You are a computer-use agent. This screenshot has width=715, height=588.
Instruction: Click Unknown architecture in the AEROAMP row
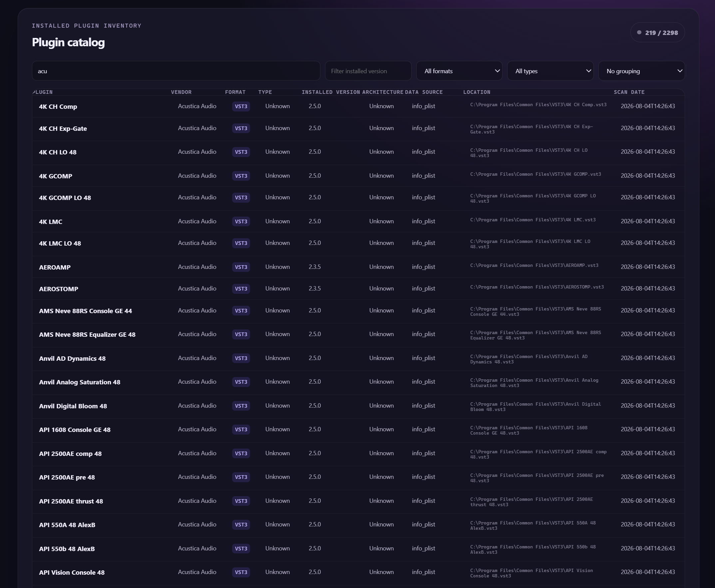[381, 267]
